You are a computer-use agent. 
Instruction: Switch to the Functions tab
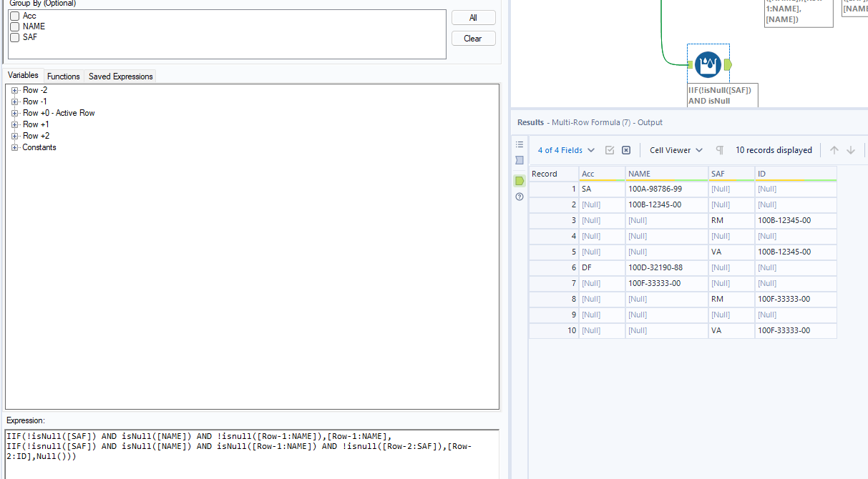tap(63, 76)
